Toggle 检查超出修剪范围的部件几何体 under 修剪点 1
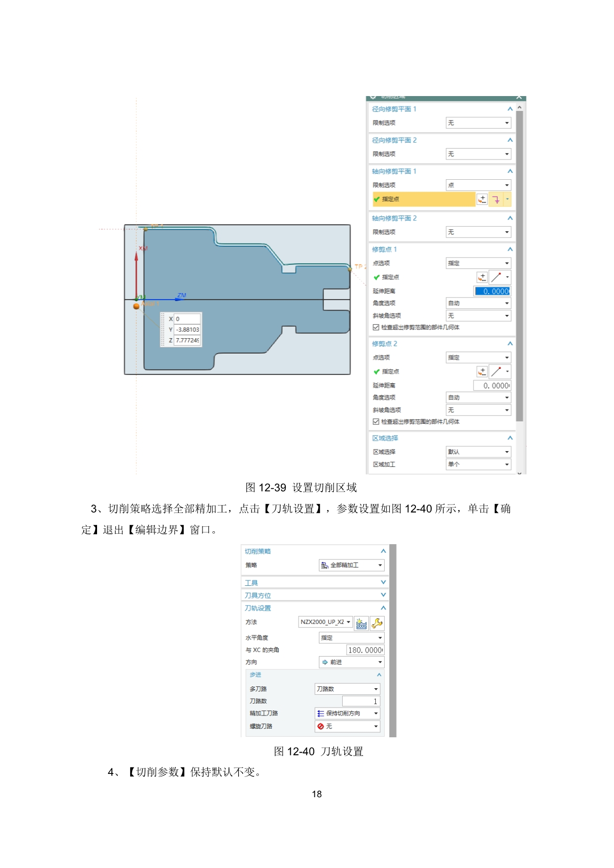 click(x=376, y=327)
